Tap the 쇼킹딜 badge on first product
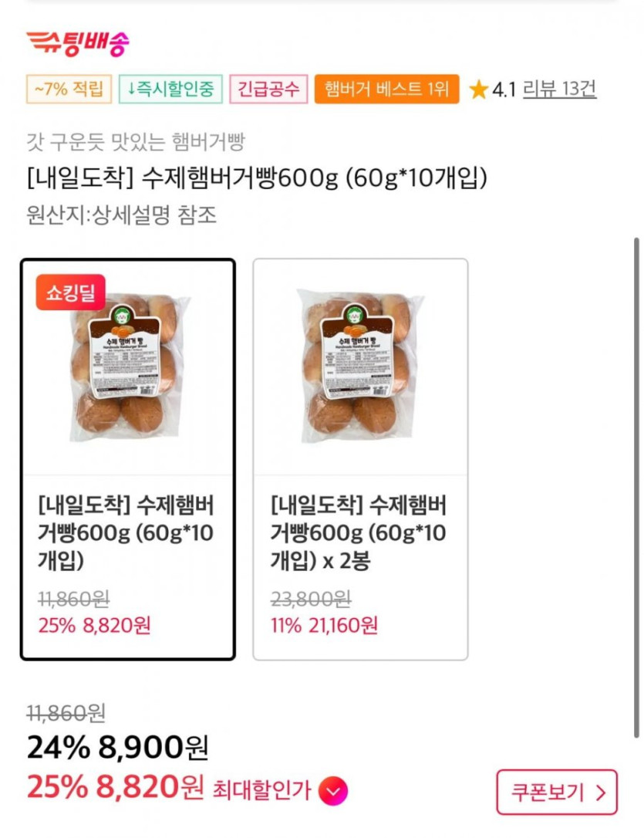Image resolution: width=644 pixels, height=838 pixels. click(70, 292)
